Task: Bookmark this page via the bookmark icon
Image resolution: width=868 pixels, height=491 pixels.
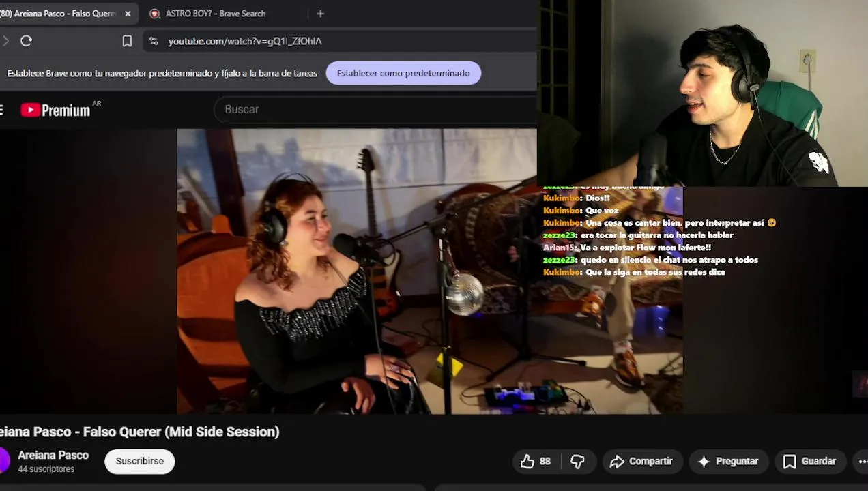Action: pyautogui.click(x=127, y=41)
